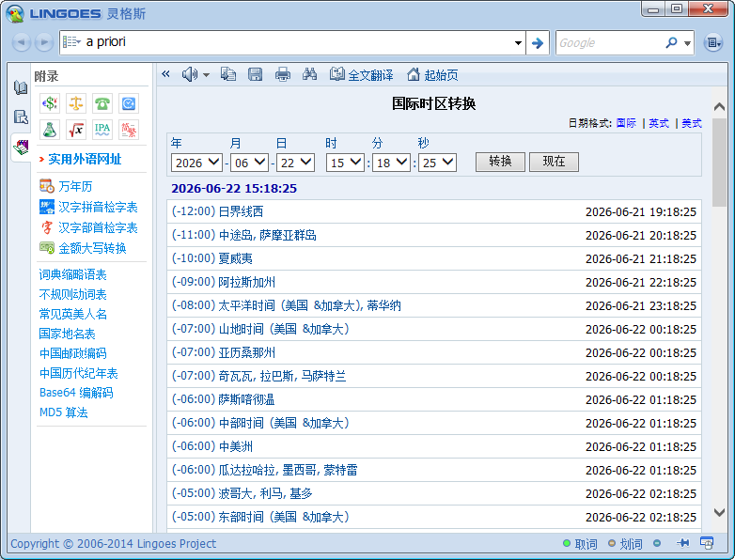The image size is (735, 560).
Task: Toggle the clipboard indicator dot in status bar
Action: pos(657,544)
